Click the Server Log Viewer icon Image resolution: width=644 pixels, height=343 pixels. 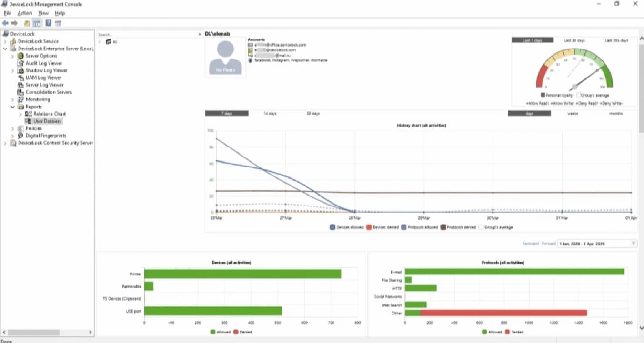(21, 85)
